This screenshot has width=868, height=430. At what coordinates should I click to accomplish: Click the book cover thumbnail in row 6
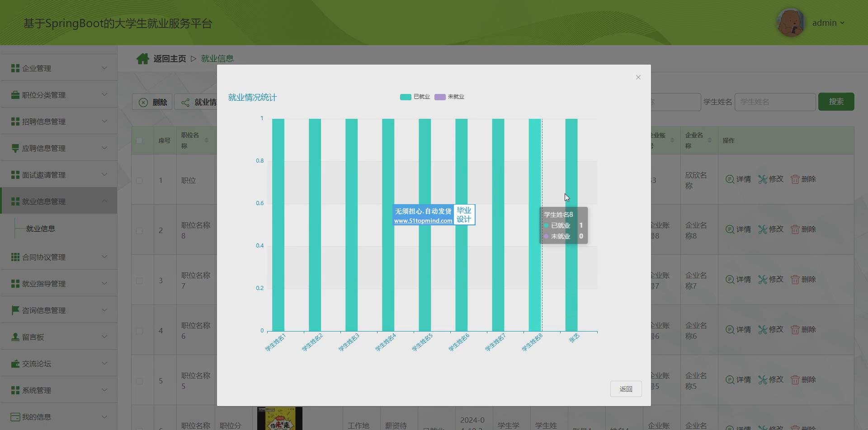279,418
